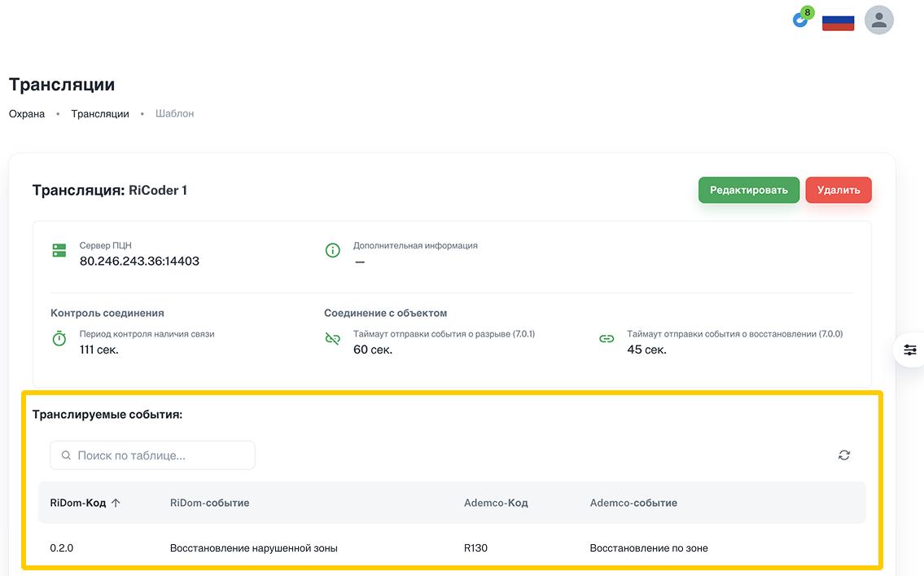Click the restored link timeout icon

607,338
